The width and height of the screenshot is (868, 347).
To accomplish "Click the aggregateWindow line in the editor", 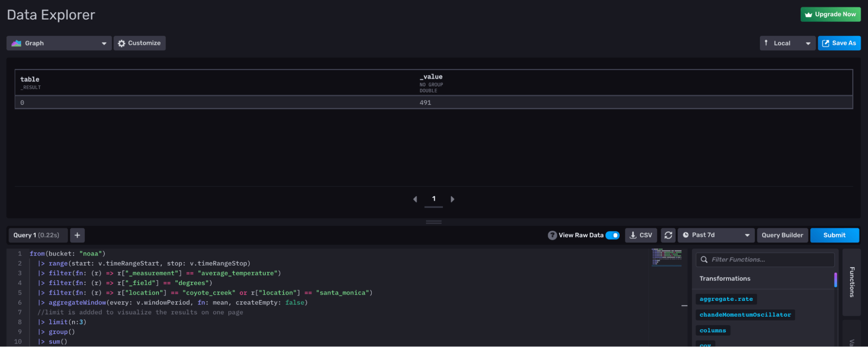I will point(172,303).
